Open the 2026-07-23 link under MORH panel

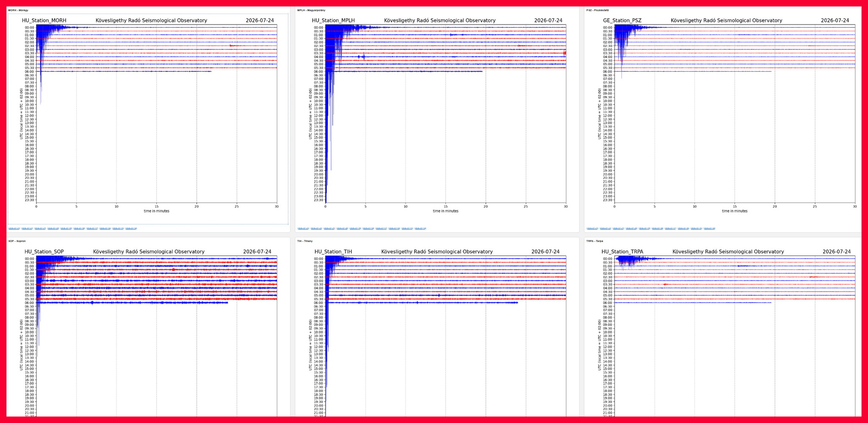[14, 228]
